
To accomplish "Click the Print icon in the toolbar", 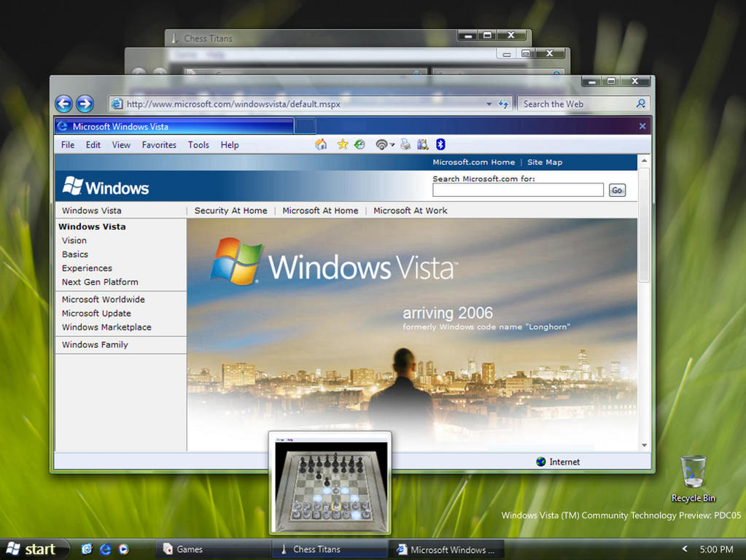I will point(405,144).
